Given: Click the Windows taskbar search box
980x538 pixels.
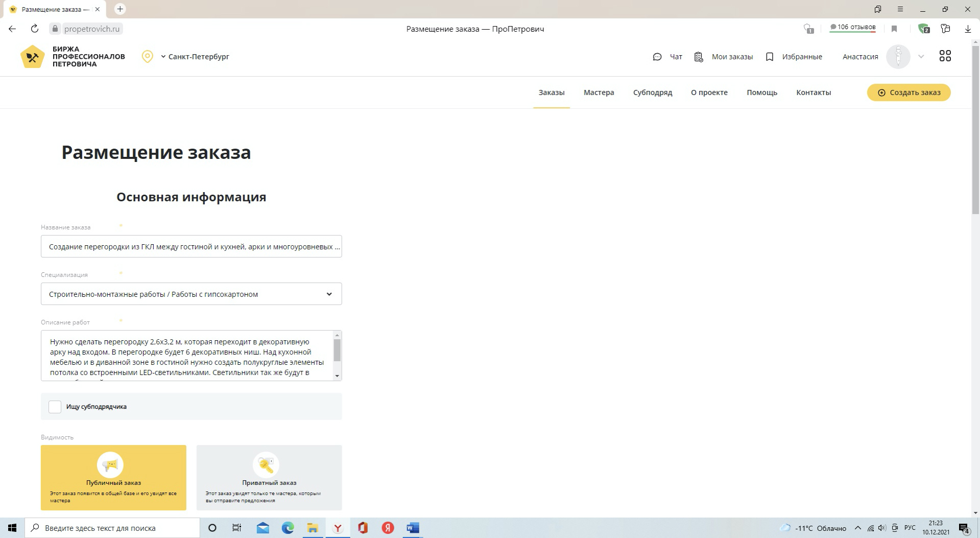Looking at the screenshot, I should point(112,528).
